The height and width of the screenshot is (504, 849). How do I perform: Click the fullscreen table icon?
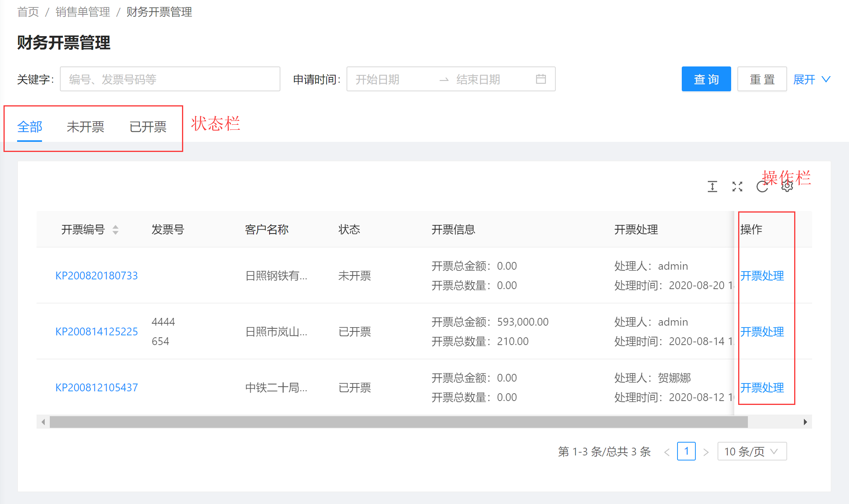[737, 187]
